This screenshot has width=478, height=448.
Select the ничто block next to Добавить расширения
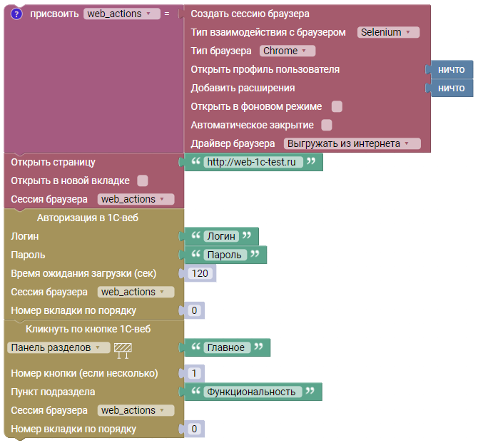(x=452, y=88)
